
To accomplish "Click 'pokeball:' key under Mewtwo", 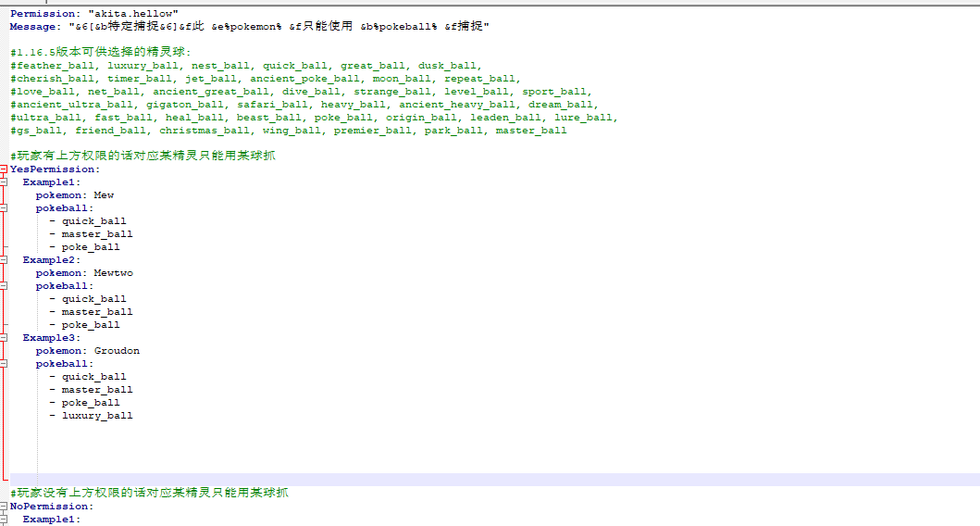I will 65,286.
